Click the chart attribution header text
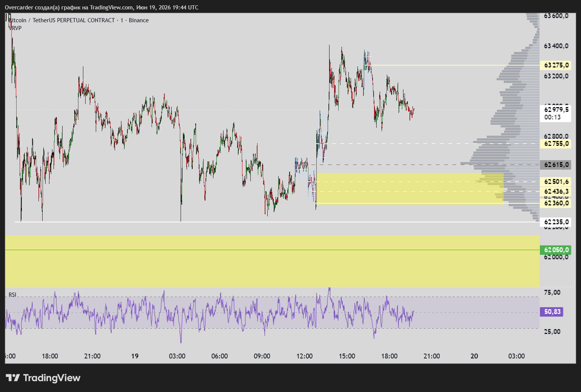The height and width of the screenshot is (392, 581). pos(101,8)
